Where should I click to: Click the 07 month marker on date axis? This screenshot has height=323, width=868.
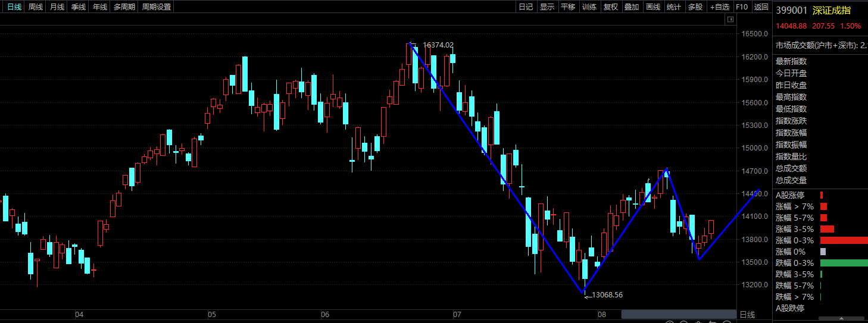[x=457, y=314]
